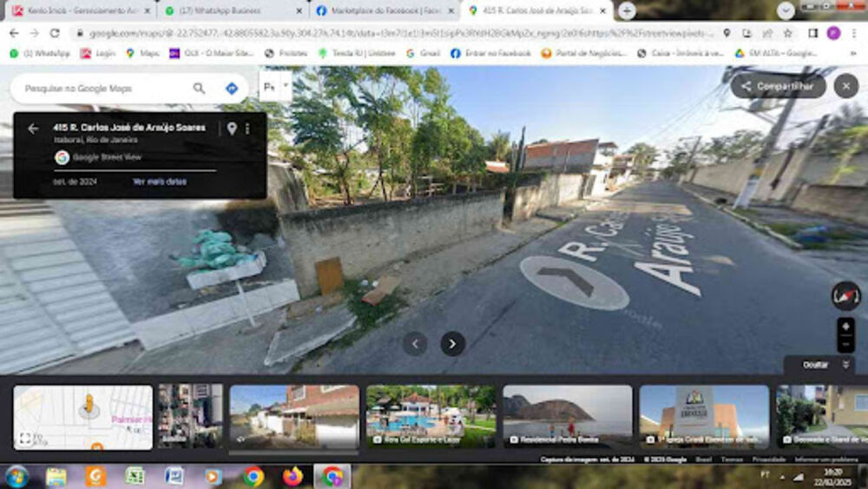Image resolution: width=868 pixels, height=489 pixels.
Task: Go to the previous Street View position
Action: pyautogui.click(x=415, y=344)
